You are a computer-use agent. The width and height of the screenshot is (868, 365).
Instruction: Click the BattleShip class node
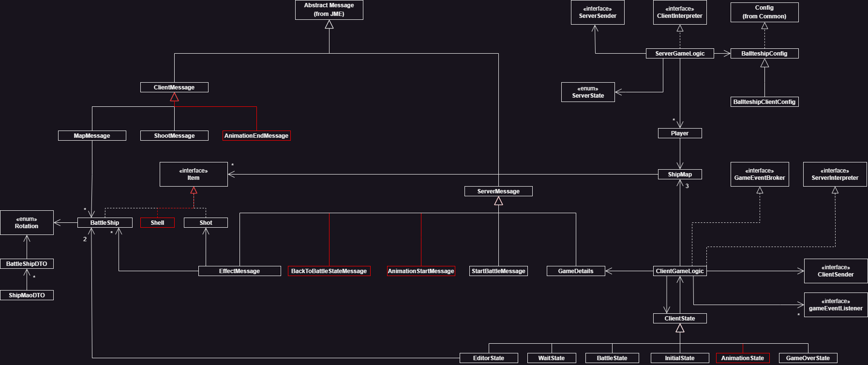click(x=105, y=223)
